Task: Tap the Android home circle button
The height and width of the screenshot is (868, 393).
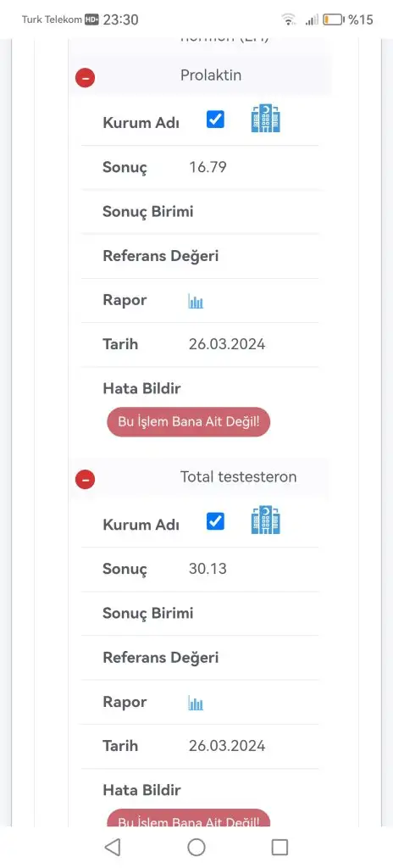Action: click(196, 847)
